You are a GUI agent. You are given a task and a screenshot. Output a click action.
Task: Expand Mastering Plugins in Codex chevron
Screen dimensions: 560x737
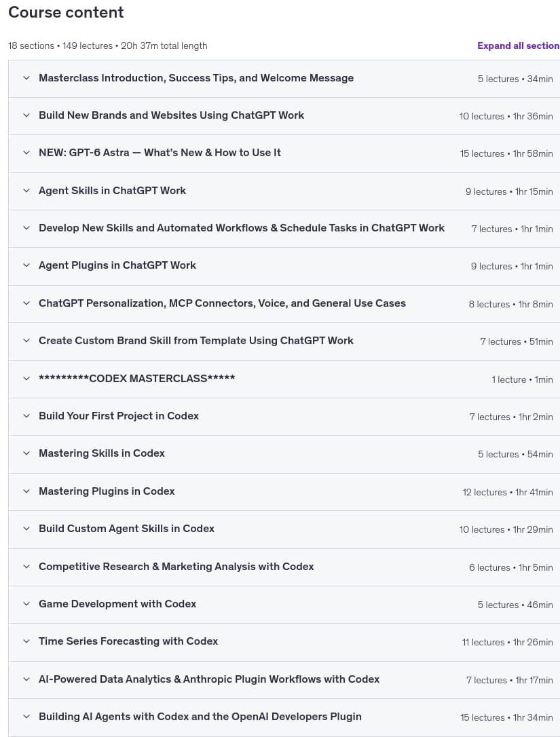point(26,491)
